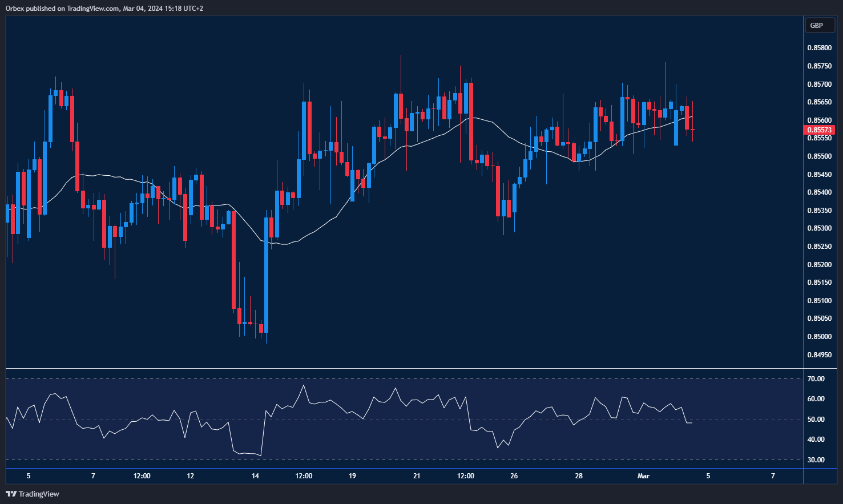This screenshot has height=504, width=843.
Task: Click the 0.85800 price scale label
Action: tap(818, 48)
